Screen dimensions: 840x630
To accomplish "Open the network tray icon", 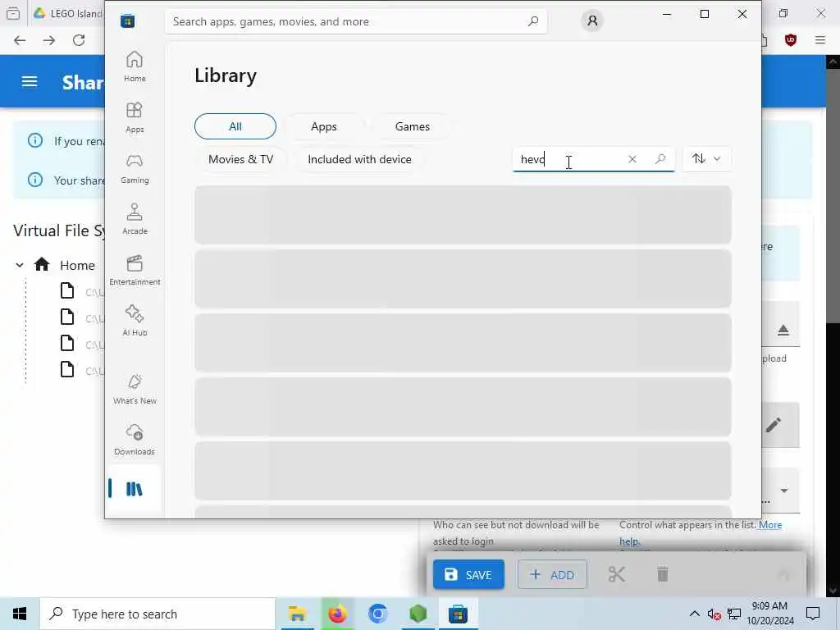I will (734, 614).
